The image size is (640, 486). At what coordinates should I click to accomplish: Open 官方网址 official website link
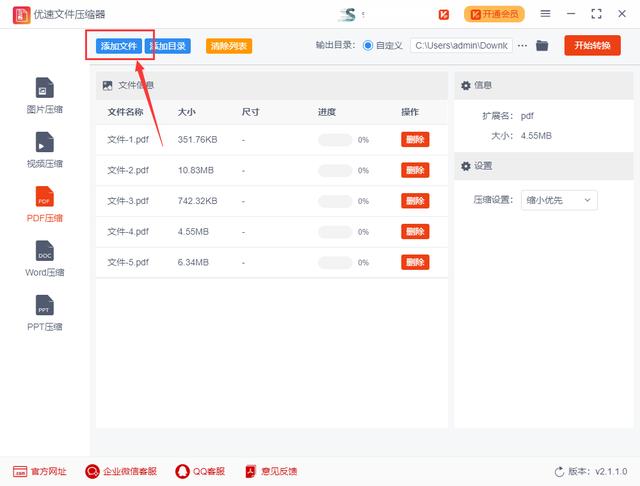tap(40, 471)
